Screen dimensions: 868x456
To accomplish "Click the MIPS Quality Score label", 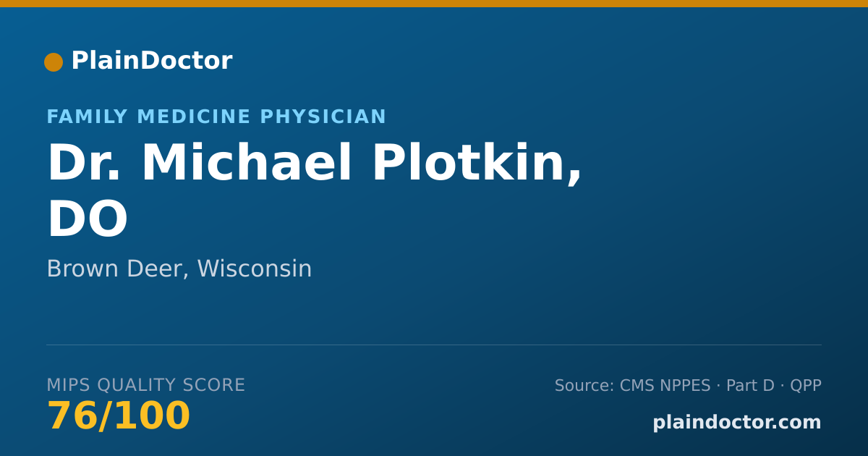I will click(146, 385).
